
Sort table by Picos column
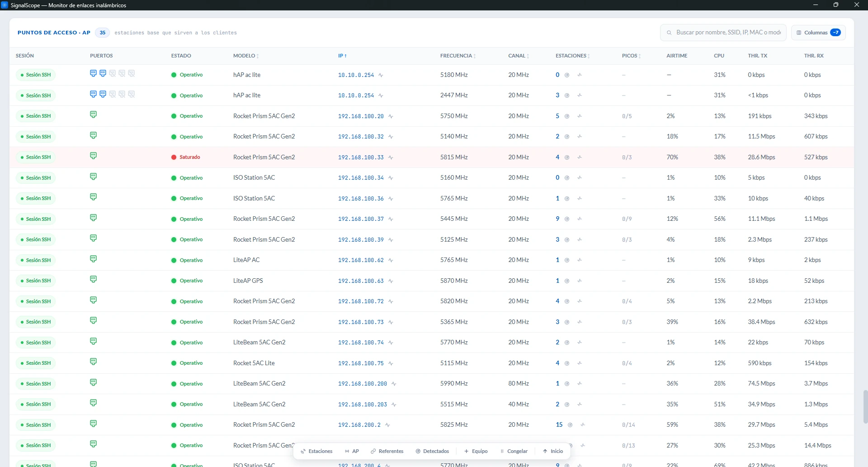631,56
